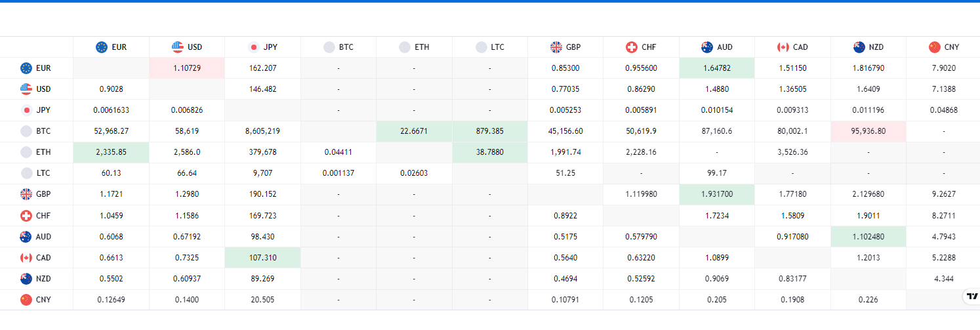Click the CAD flag icon in column header

pos(783,47)
